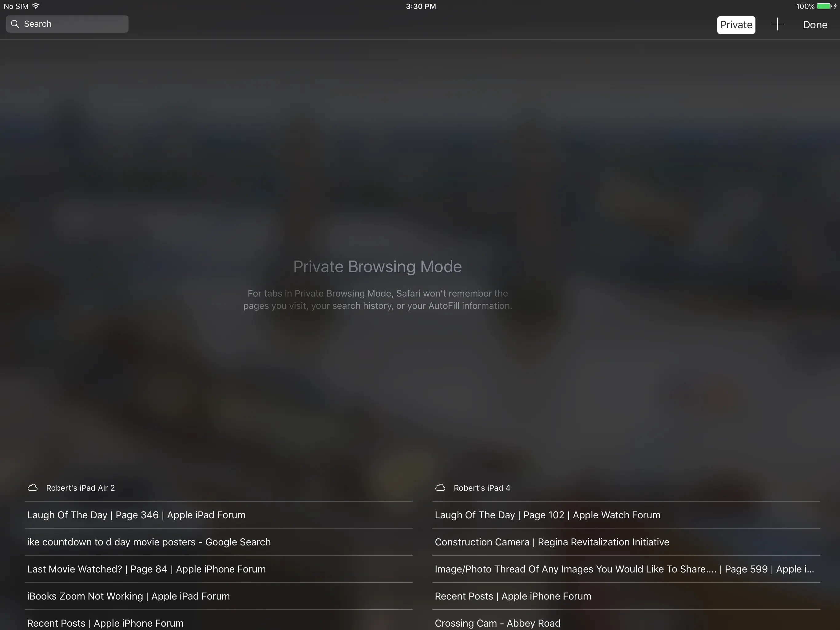The image size is (840, 630).
Task: Tap the Wi-Fi status icon
Action: [36, 6]
